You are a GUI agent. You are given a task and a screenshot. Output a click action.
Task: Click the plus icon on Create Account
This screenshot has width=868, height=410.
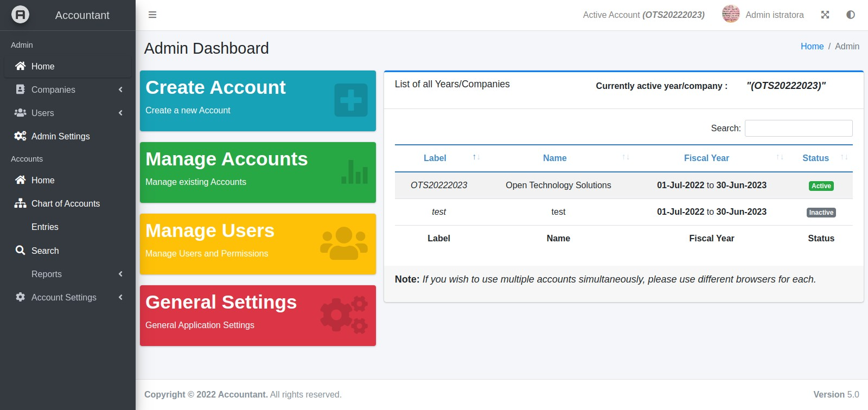pyautogui.click(x=351, y=100)
